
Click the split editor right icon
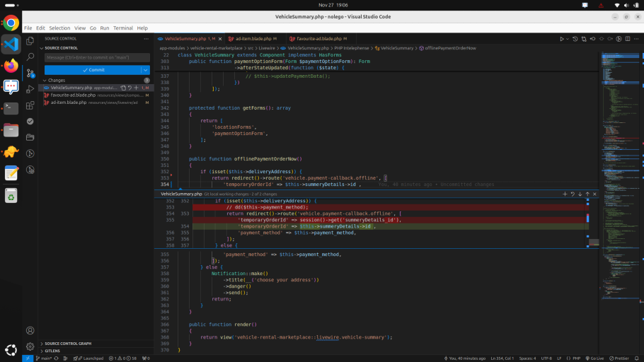click(x=628, y=39)
